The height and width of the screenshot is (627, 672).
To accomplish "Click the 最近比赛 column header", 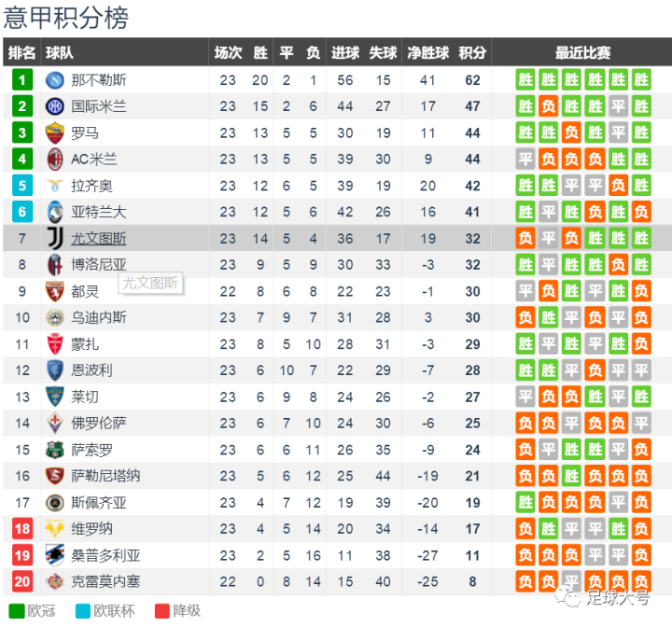I will coord(582,52).
